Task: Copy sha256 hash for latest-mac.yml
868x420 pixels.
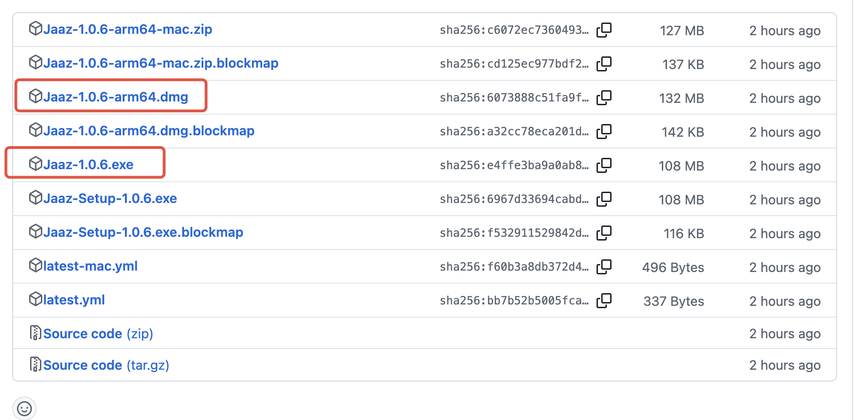Action: (604, 267)
